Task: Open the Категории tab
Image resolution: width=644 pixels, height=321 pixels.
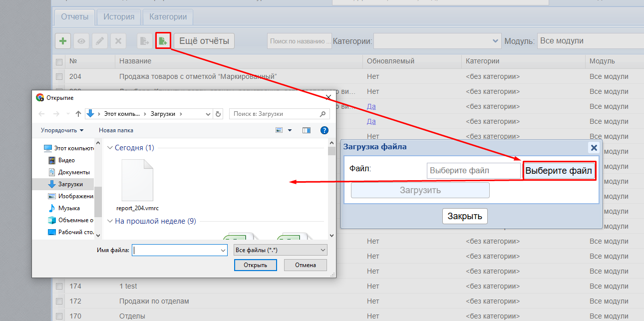Action: (168, 17)
